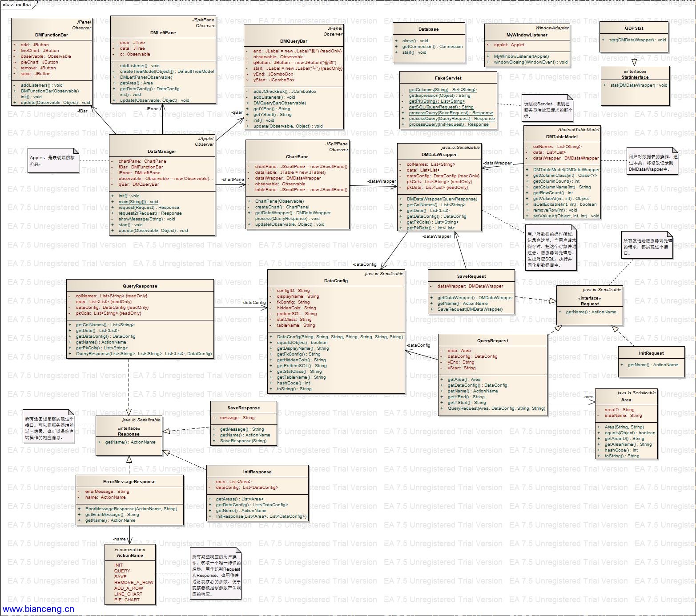The width and height of the screenshot is (696, 616).
Task: Click the areaName: String attribute
Action: tap(623, 416)
